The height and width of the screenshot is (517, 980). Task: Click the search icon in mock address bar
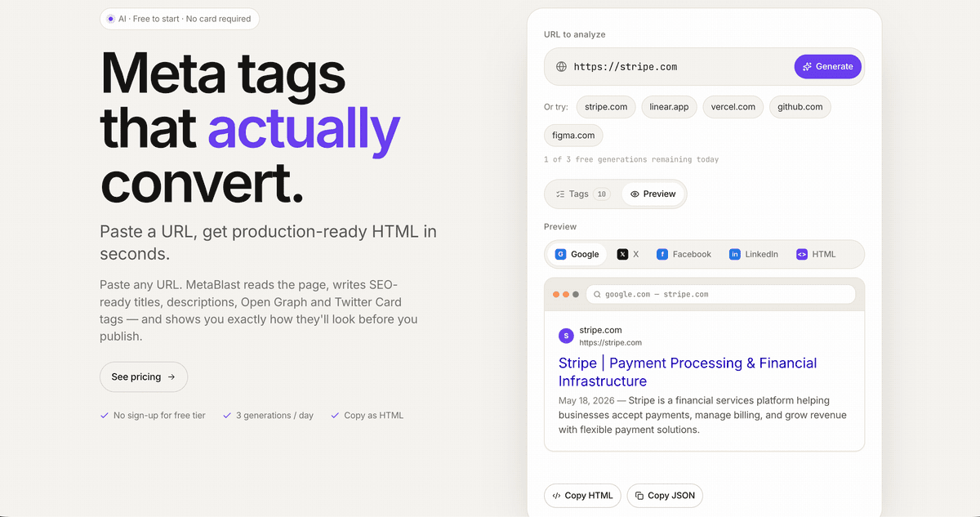[598, 294]
